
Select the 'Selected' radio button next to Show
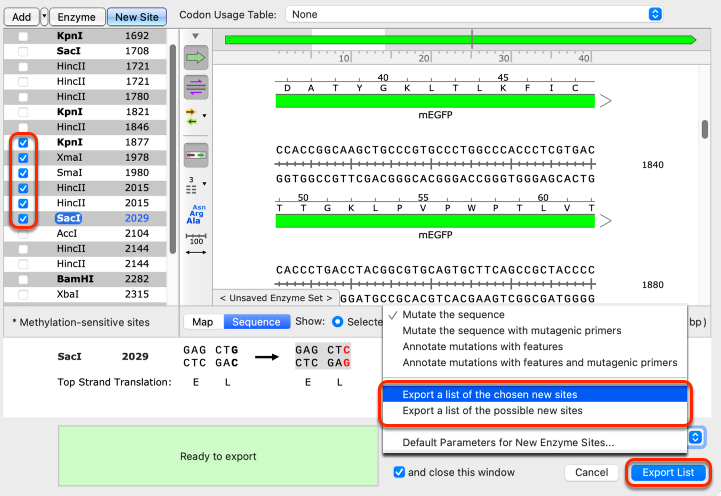338,322
